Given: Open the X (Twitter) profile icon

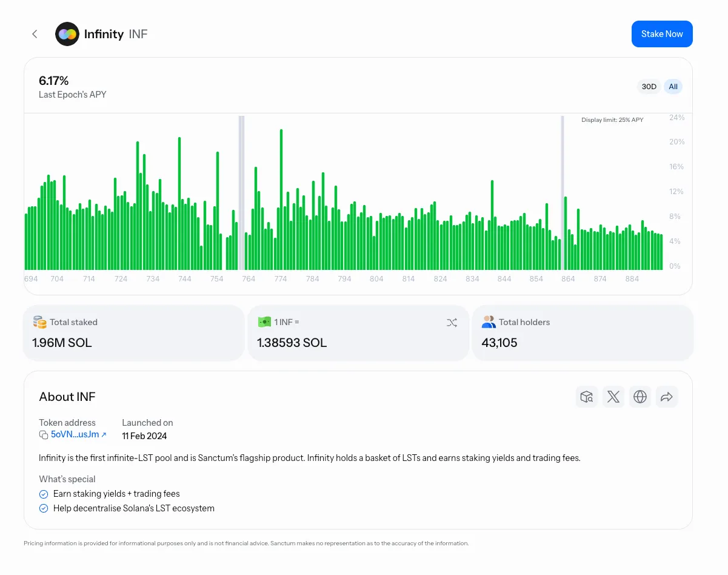Looking at the screenshot, I should (613, 397).
